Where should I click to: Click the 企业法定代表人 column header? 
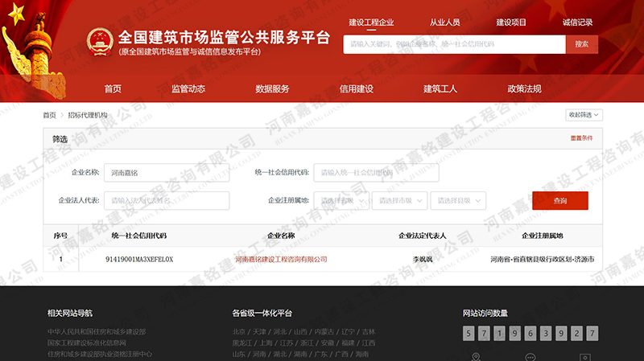422,236
